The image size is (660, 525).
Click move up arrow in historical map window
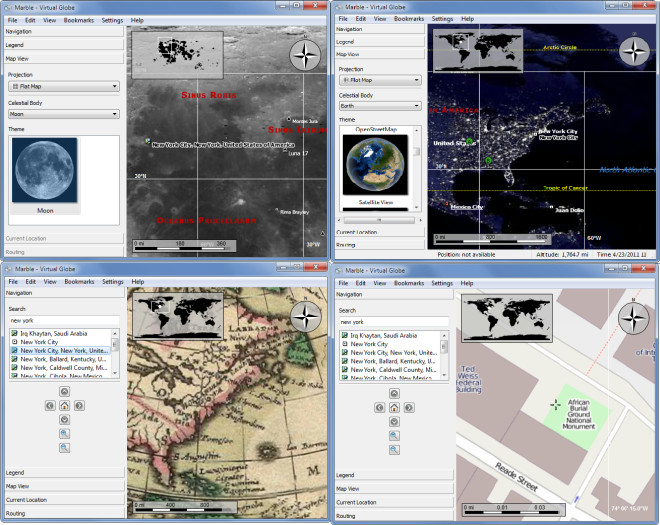(64, 392)
